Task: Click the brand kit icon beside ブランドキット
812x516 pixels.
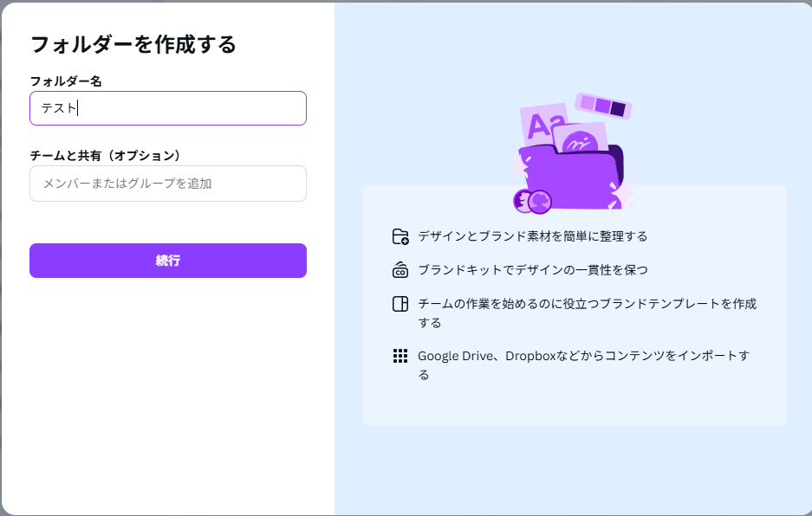Action: [400, 270]
